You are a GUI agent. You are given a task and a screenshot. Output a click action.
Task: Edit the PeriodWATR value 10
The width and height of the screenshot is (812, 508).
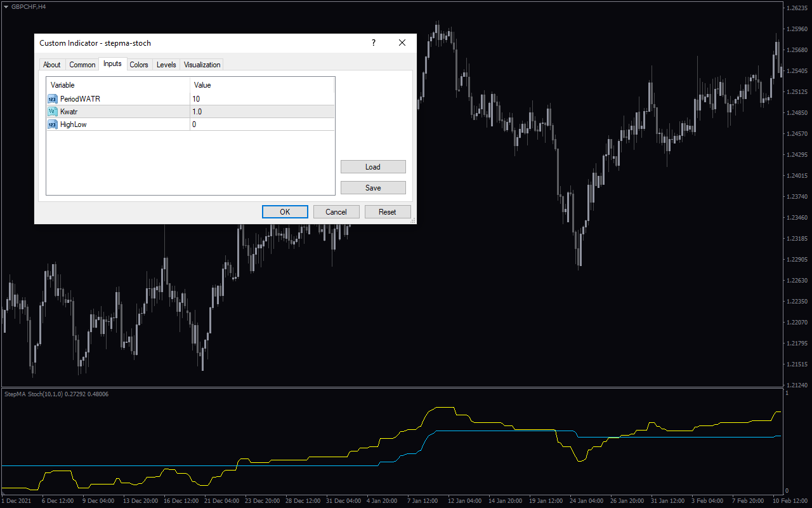point(262,99)
